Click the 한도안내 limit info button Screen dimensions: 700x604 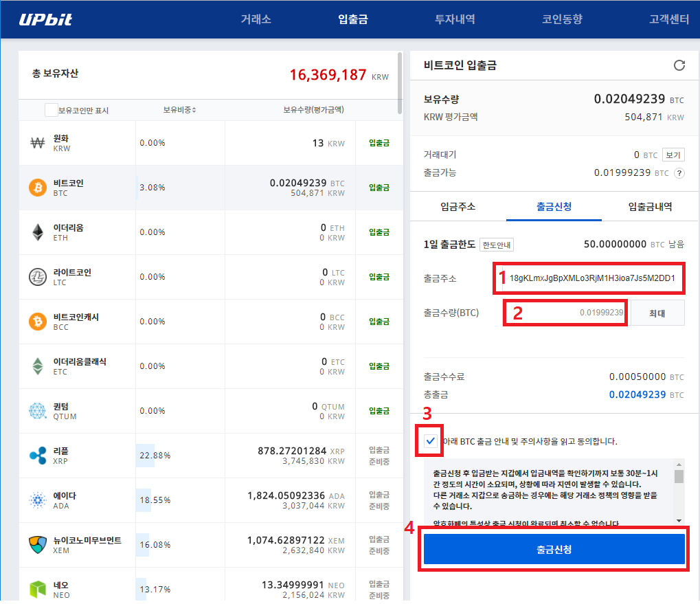[497, 245]
